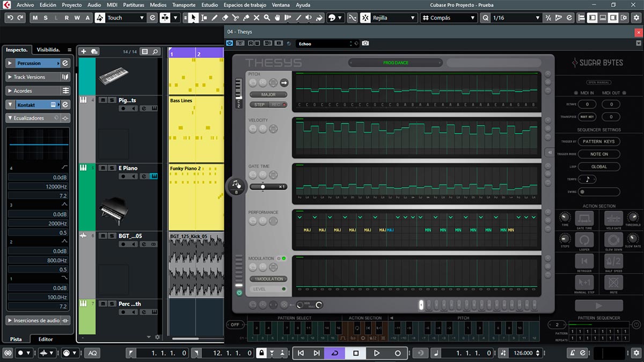Toggle the STEP mode button in Pitch section
The width and height of the screenshot is (644, 362).
click(260, 105)
